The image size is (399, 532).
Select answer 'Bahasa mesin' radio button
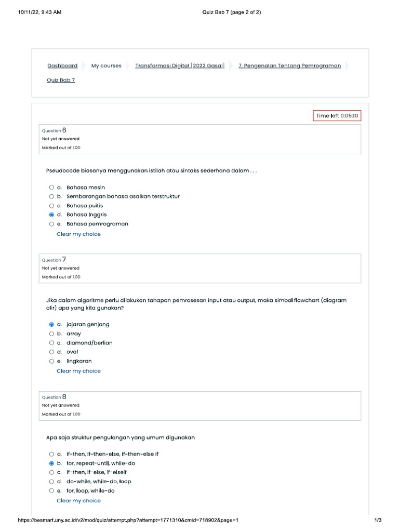coord(51,188)
